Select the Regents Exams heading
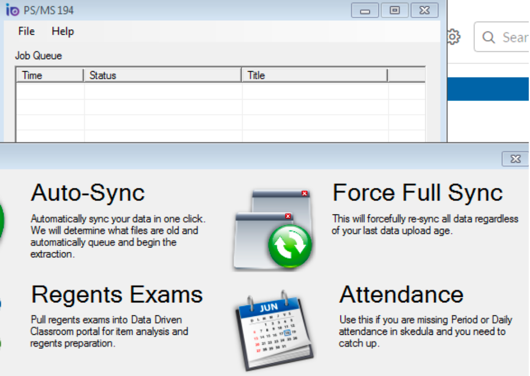Viewport: 530px width, 376px height. (117, 295)
